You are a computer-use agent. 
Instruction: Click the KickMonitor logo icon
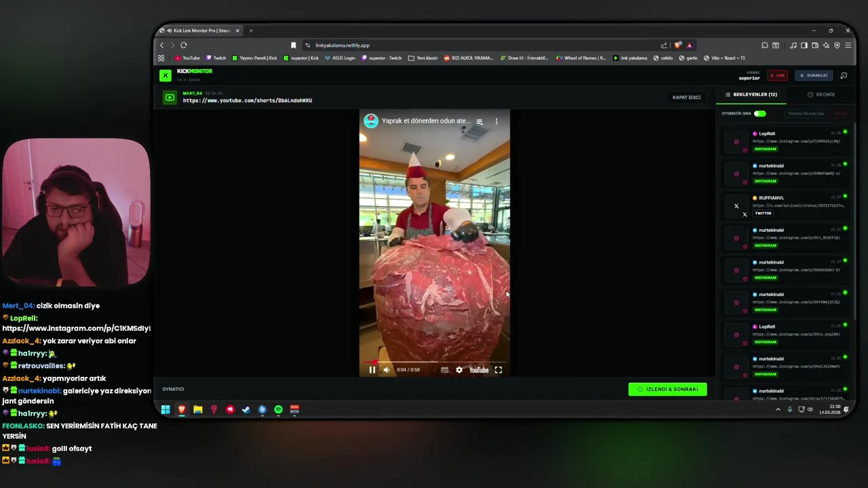click(165, 75)
